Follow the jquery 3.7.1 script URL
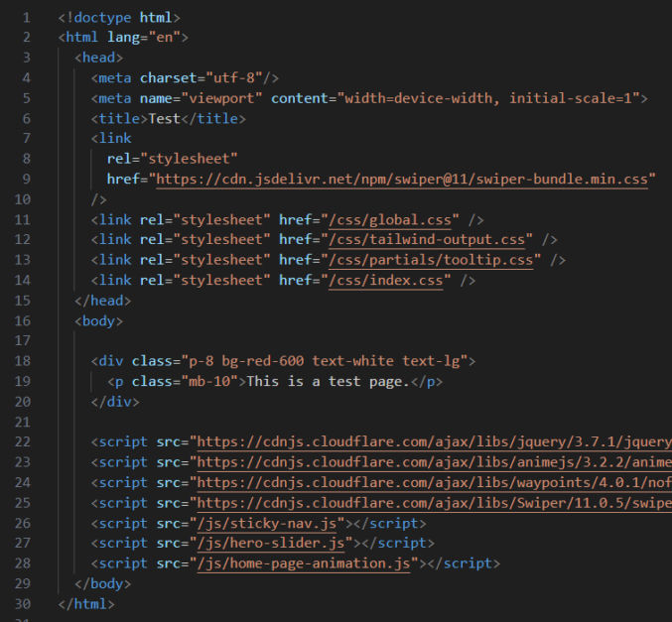 [x=434, y=441]
